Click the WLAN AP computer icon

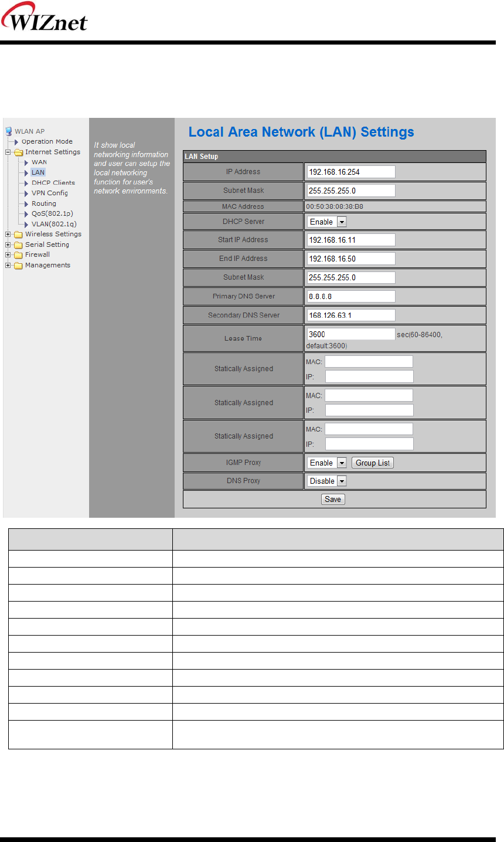pyautogui.click(x=9, y=131)
